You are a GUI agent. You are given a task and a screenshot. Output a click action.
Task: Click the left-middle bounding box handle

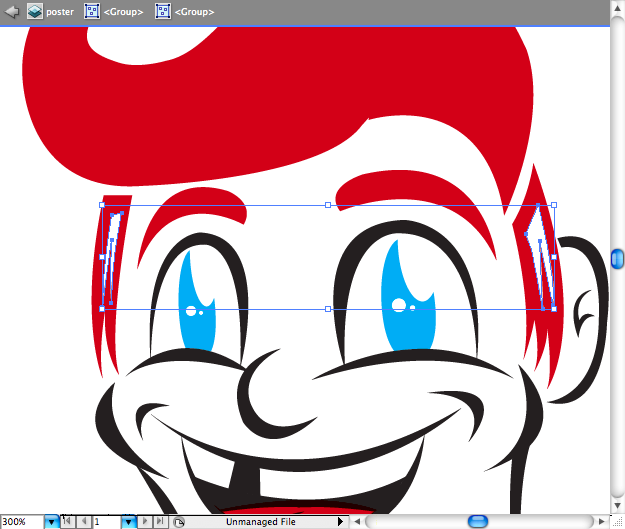[x=102, y=257]
